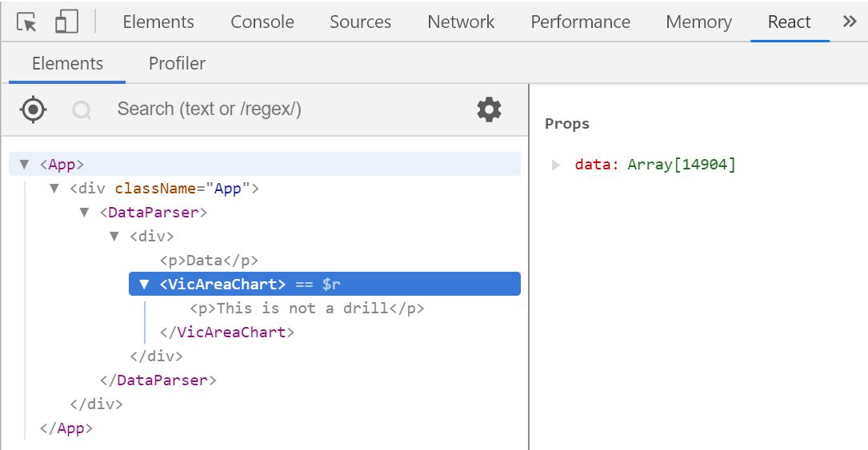Click the select-component target icon
This screenshot has width=868, height=450.
click(x=33, y=110)
